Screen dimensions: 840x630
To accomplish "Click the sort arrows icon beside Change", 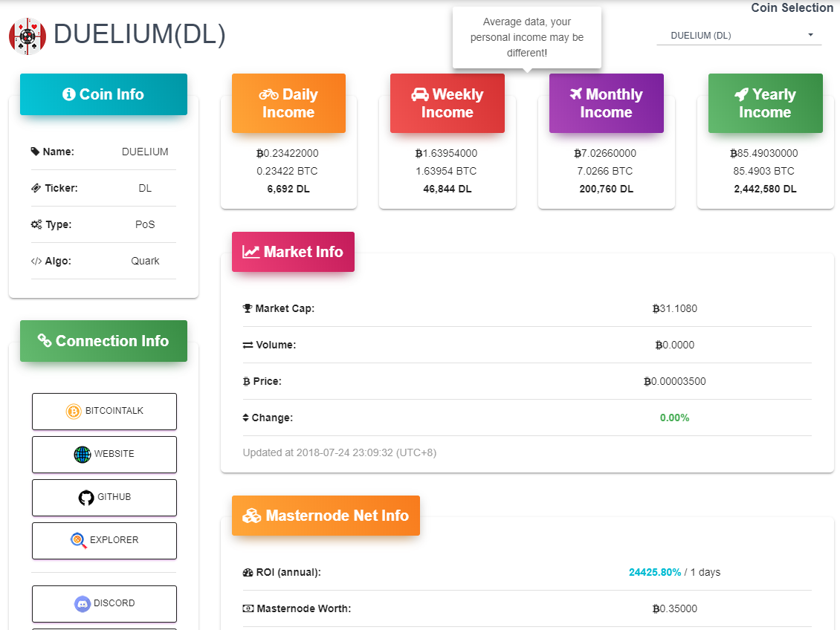I will click(x=245, y=418).
